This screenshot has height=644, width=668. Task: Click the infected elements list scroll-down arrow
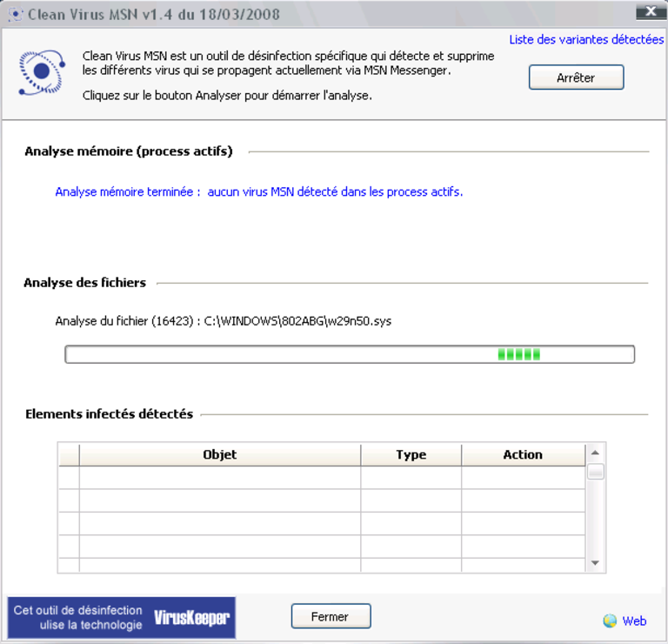point(595,563)
